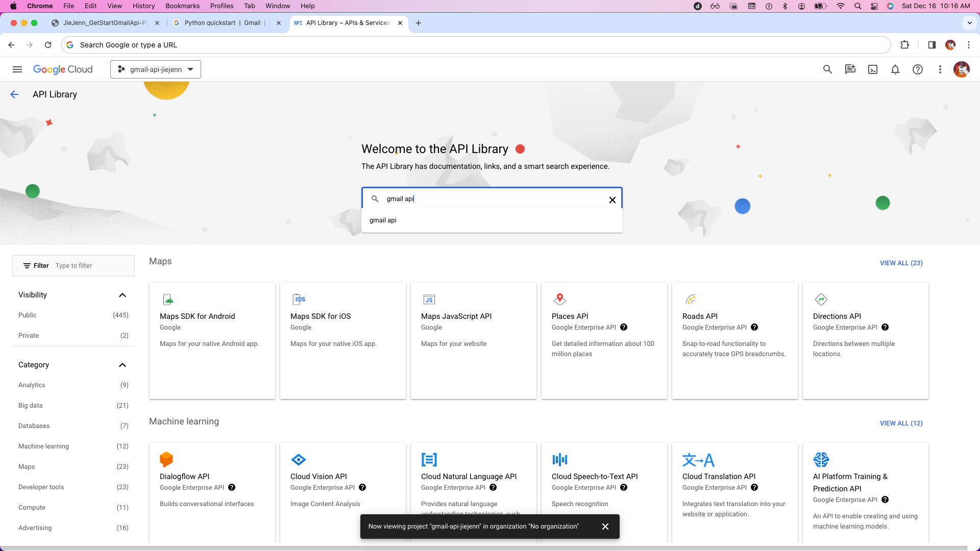The image size is (980, 551).
Task: Open the Chrome Bookmarks menu
Action: [182, 6]
